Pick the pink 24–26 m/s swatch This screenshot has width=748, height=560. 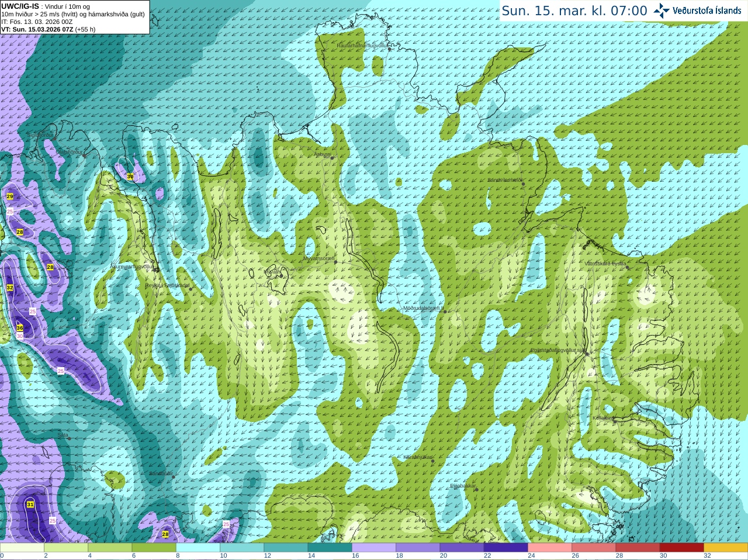pyautogui.click(x=550, y=548)
